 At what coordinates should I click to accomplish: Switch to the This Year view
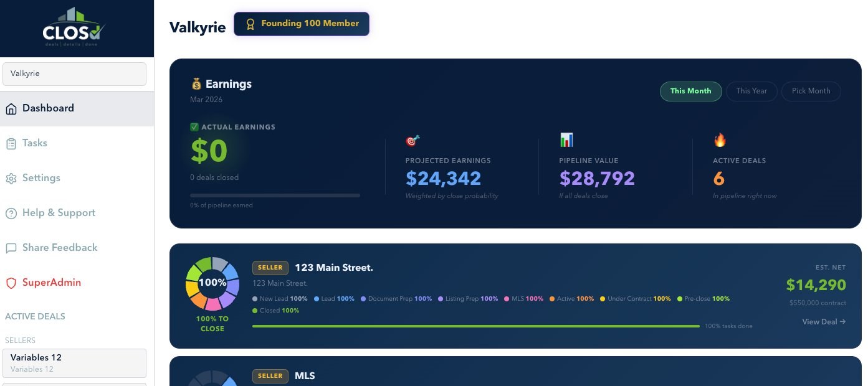[x=751, y=91]
